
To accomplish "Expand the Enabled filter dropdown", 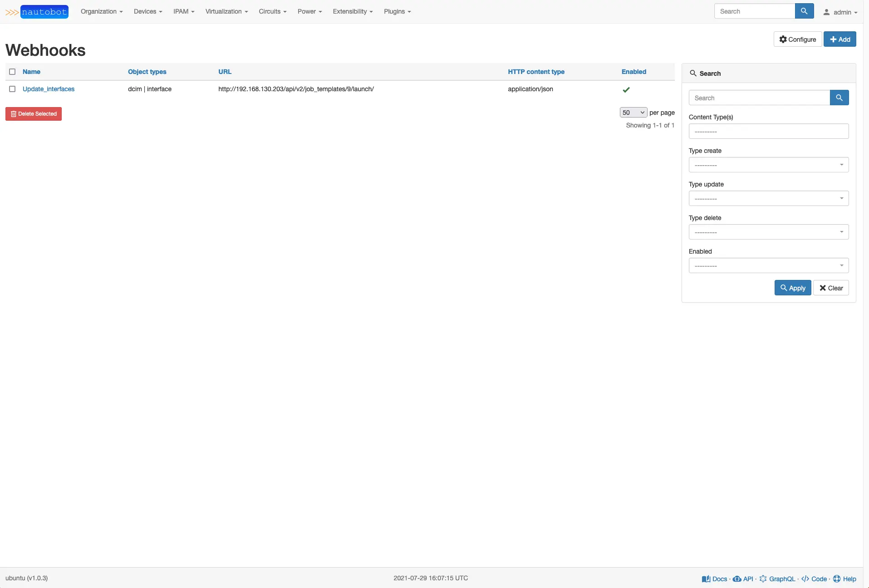I will pyautogui.click(x=768, y=265).
